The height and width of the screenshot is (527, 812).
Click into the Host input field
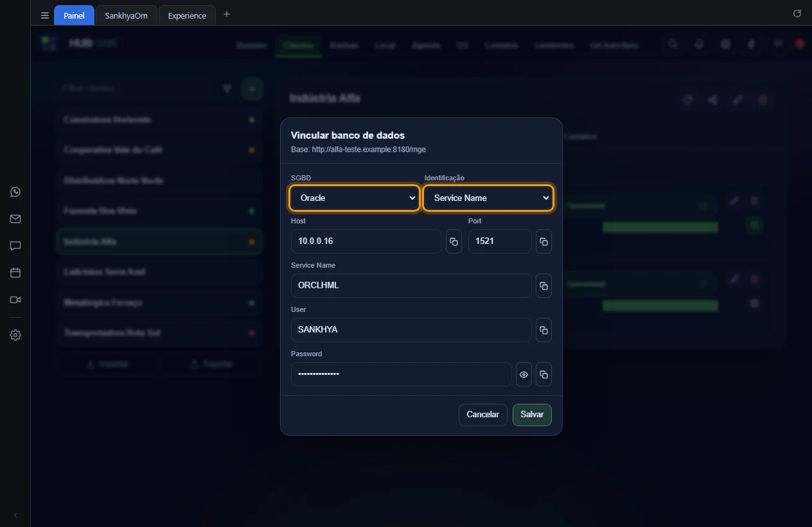[x=366, y=241]
